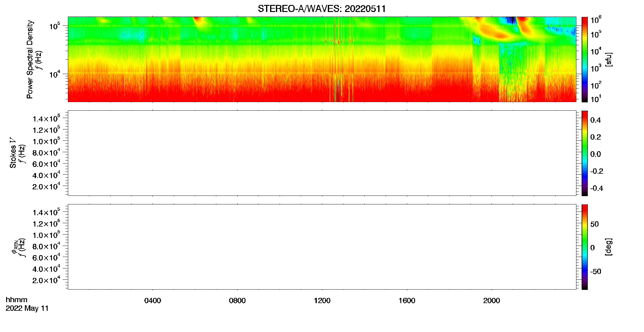Image resolution: width=644 pixels, height=332 pixels.
Task: Click the "hhmm" time format label
Action: click(17, 300)
